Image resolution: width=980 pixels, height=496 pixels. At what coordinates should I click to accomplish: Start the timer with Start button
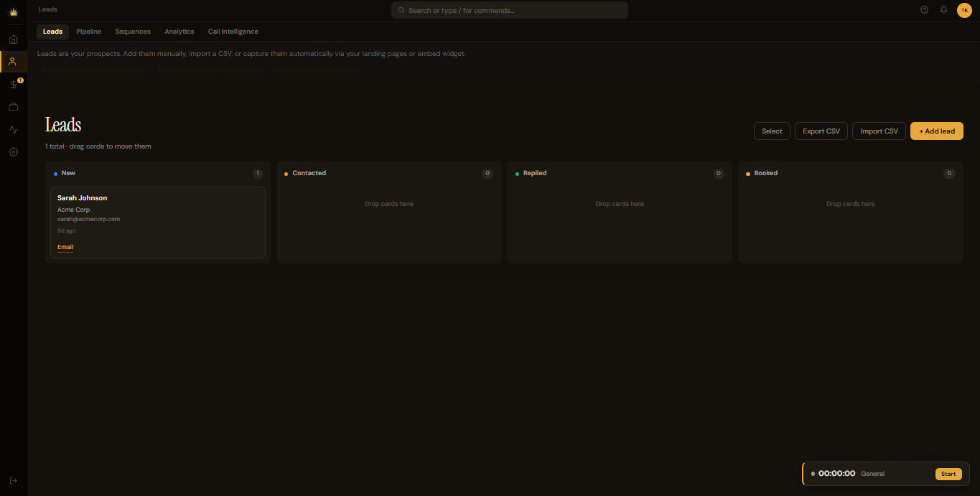pyautogui.click(x=948, y=474)
